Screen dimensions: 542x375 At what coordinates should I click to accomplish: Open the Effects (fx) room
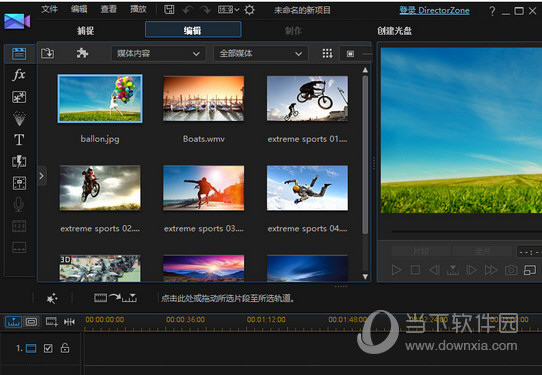click(19, 75)
